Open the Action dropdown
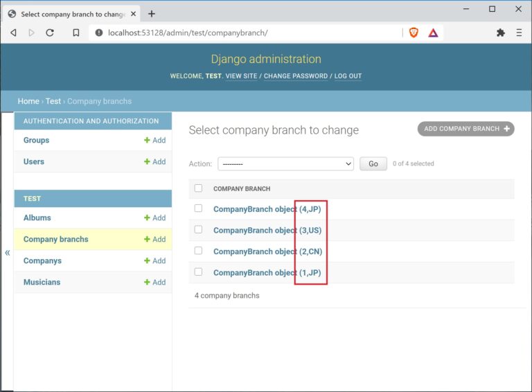 point(285,163)
